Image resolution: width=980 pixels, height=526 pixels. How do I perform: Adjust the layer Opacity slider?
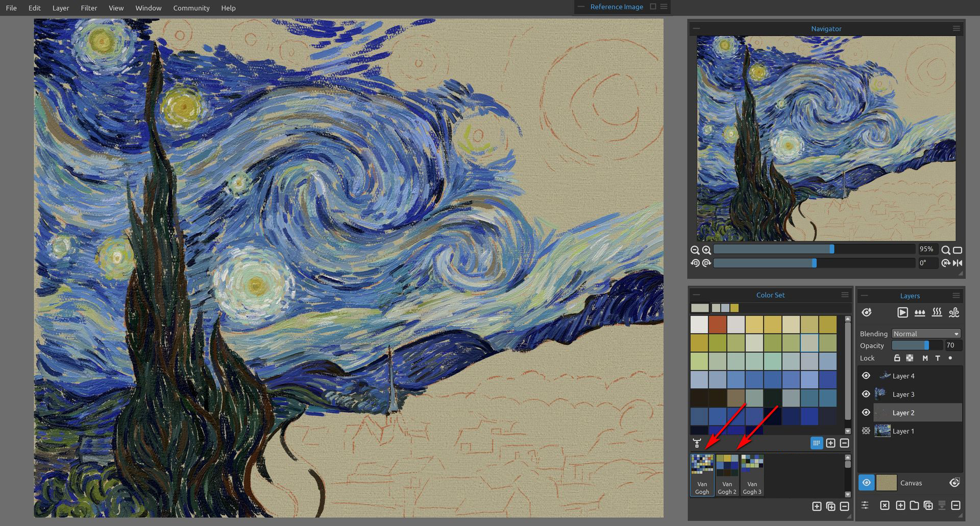(x=917, y=346)
